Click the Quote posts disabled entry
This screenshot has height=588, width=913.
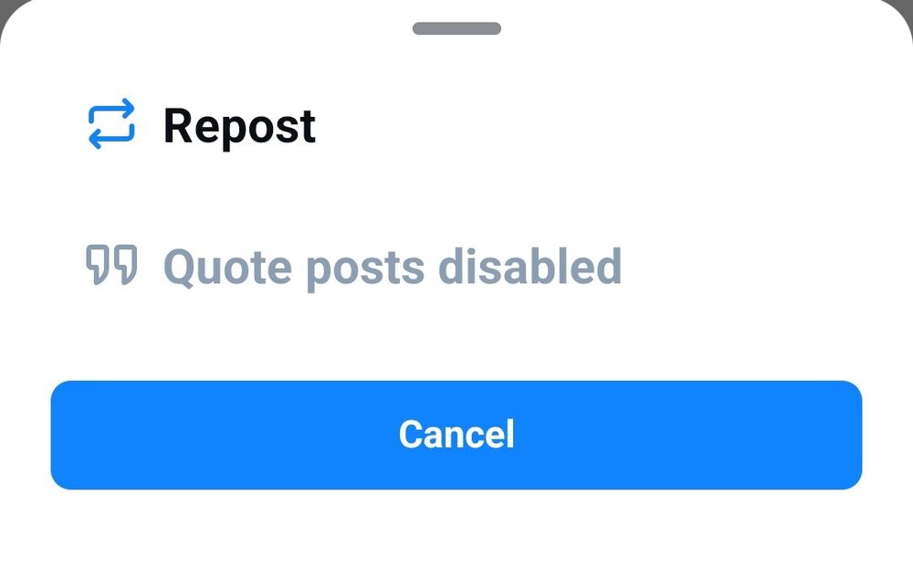pos(456,266)
